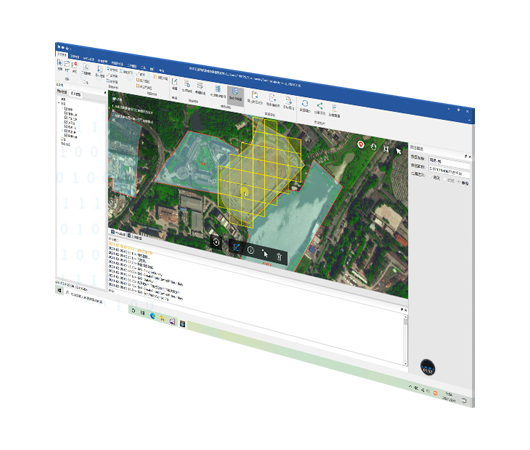Viewport: 530px width, 450px height.
Task: Click the arrow pointer tool on dark map toolbar
Action: coord(265,253)
